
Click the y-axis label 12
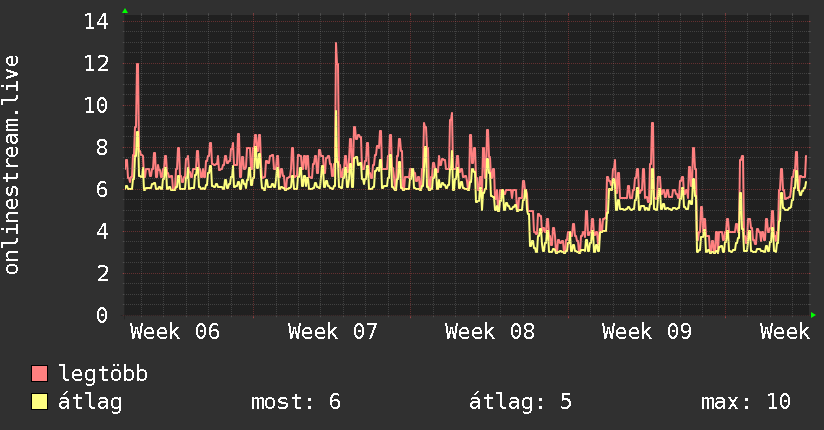[x=96, y=64]
